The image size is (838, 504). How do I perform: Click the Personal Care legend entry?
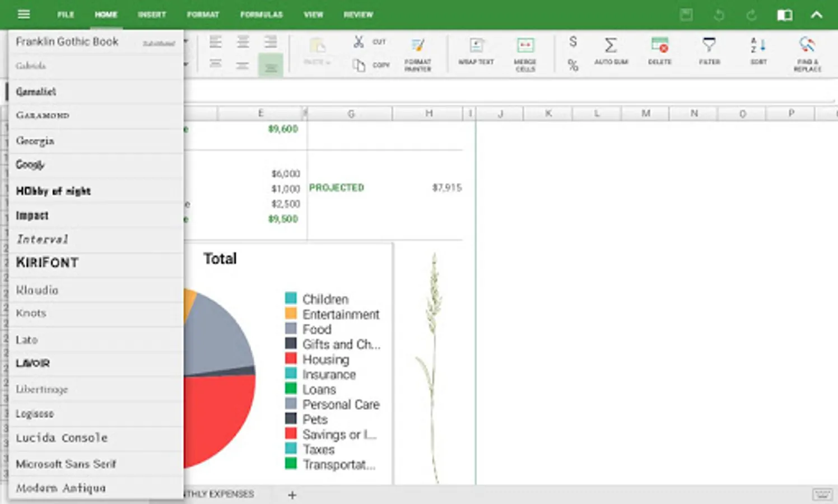click(x=332, y=404)
